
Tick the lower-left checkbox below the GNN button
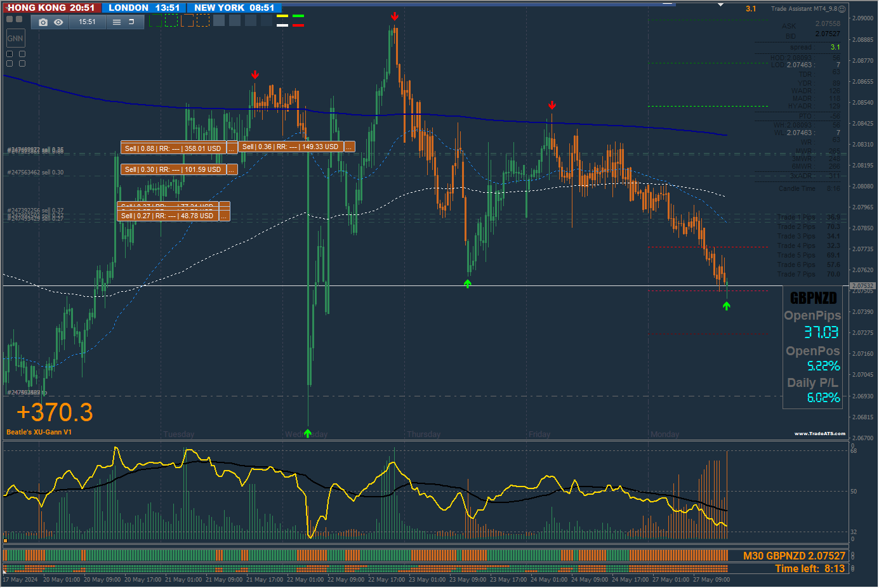(x=10, y=63)
